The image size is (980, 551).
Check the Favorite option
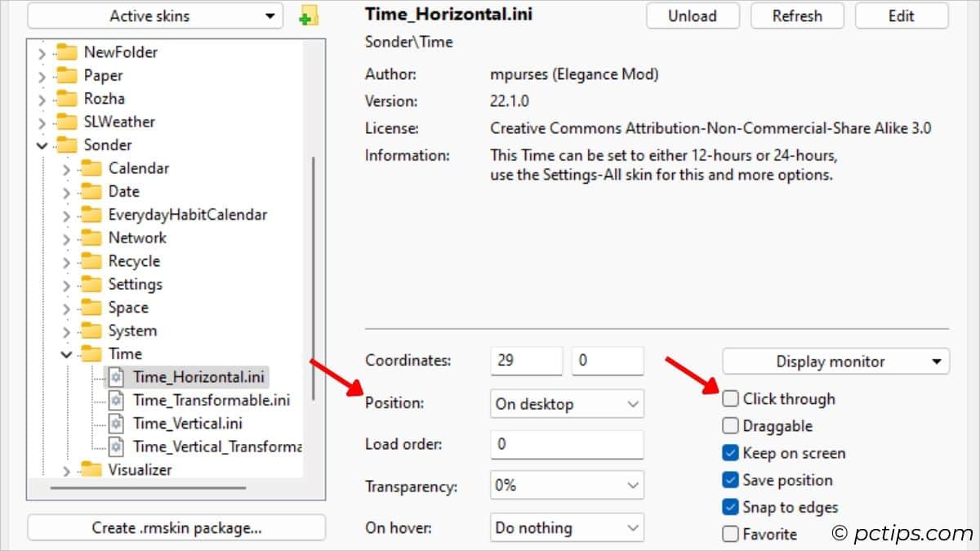[x=729, y=534]
